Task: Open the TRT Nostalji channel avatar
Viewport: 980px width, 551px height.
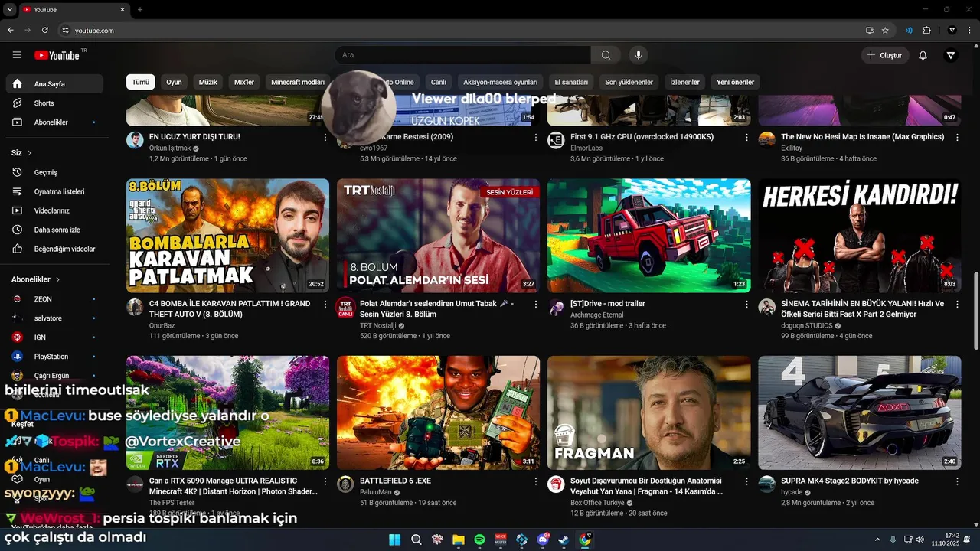Action: tap(345, 307)
